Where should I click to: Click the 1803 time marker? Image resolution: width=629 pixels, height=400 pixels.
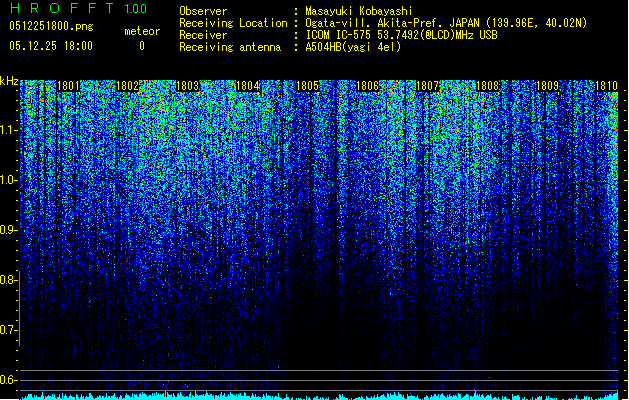[x=188, y=86]
